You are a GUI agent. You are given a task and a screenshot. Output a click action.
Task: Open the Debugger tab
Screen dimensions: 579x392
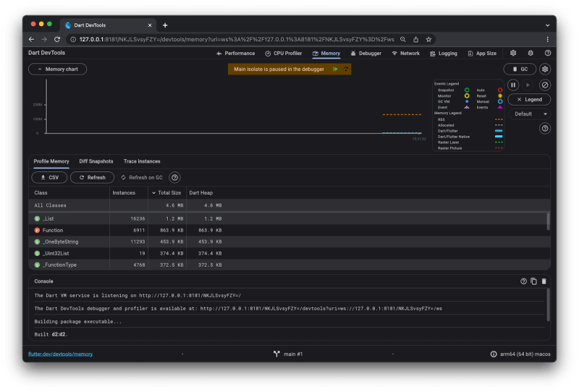tap(366, 53)
